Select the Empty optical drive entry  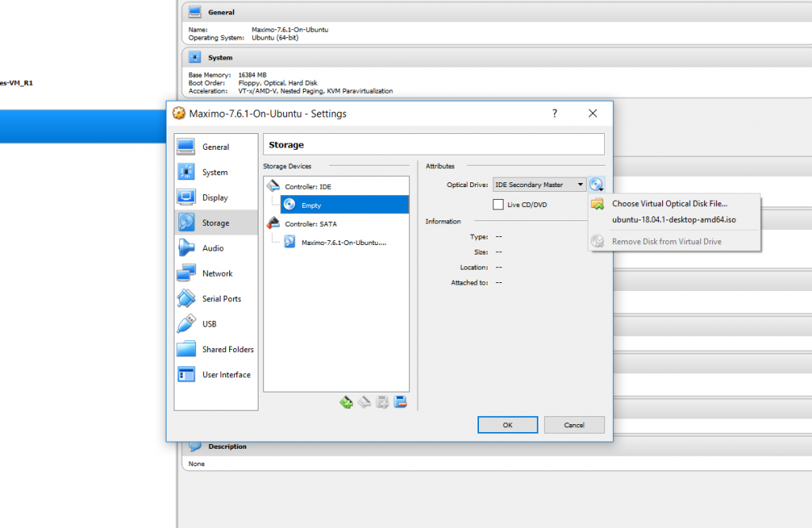[344, 205]
